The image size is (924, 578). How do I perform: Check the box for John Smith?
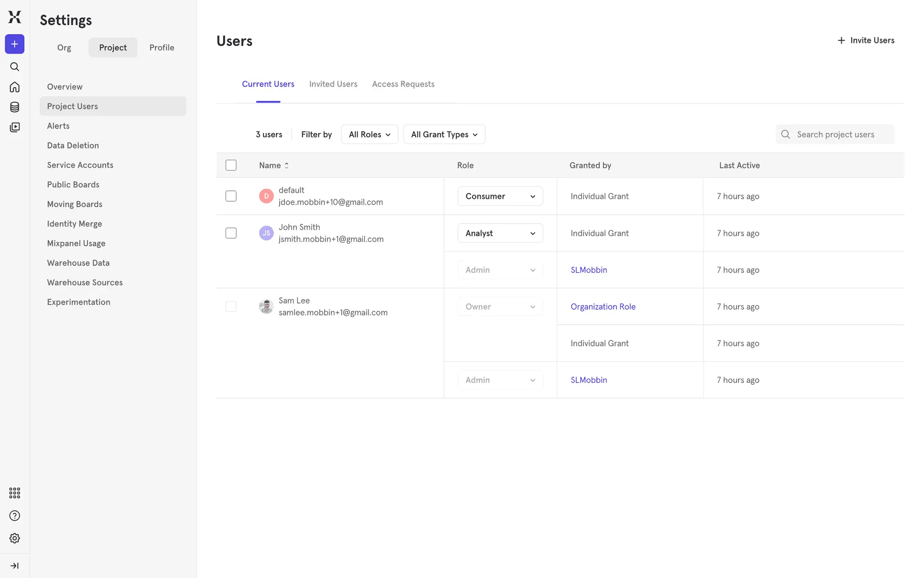point(231,233)
